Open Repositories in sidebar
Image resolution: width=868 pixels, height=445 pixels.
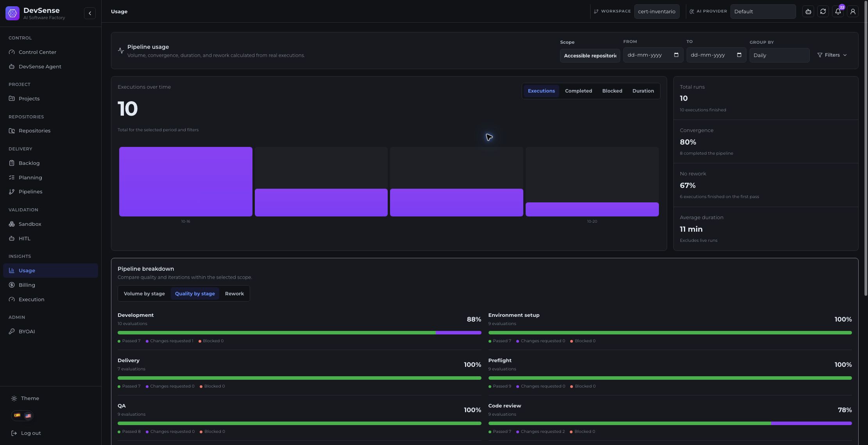click(50, 130)
